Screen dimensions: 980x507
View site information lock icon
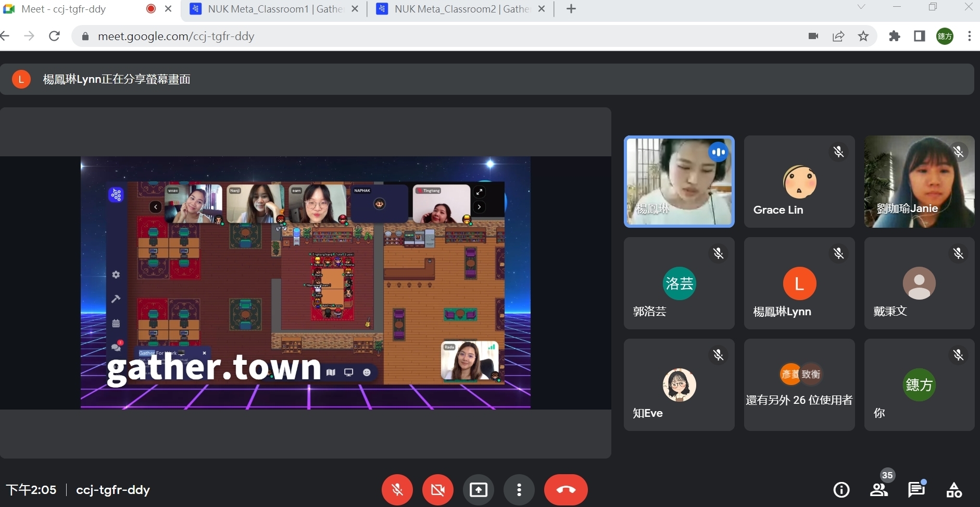(85, 36)
